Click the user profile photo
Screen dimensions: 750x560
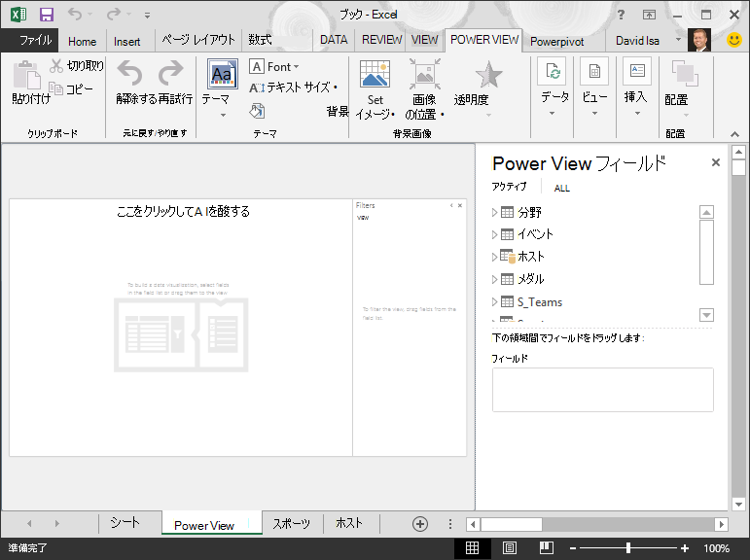pyautogui.click(x=698, y=40)
